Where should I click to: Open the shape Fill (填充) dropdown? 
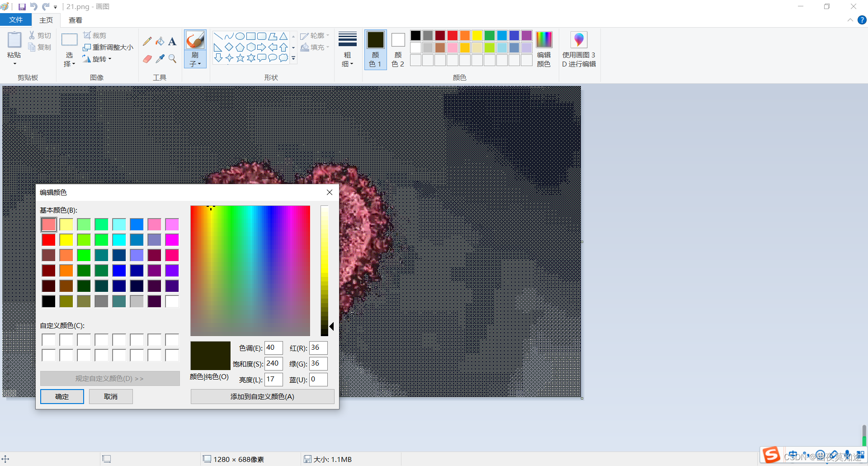click(x=315, y=47)
